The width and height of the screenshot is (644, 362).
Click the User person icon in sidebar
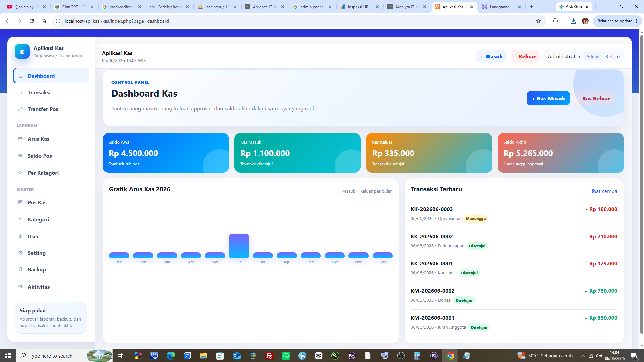20,236
